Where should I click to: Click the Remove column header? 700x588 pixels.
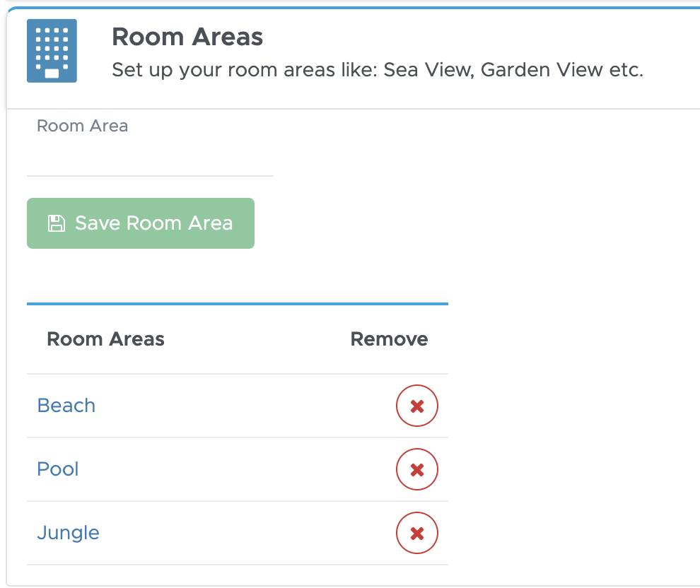coord(389,339)
